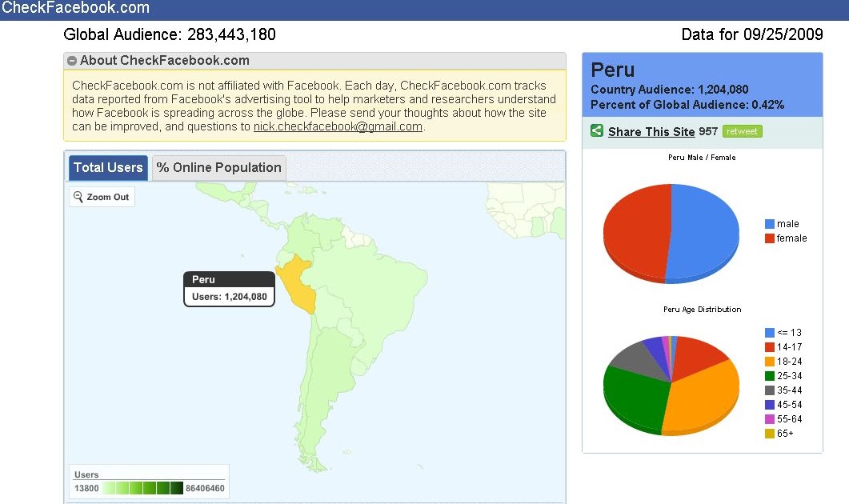This screenshot has height=504, width=849.
Task: Click the CheckFacebook.com site title
Action: 75,7
